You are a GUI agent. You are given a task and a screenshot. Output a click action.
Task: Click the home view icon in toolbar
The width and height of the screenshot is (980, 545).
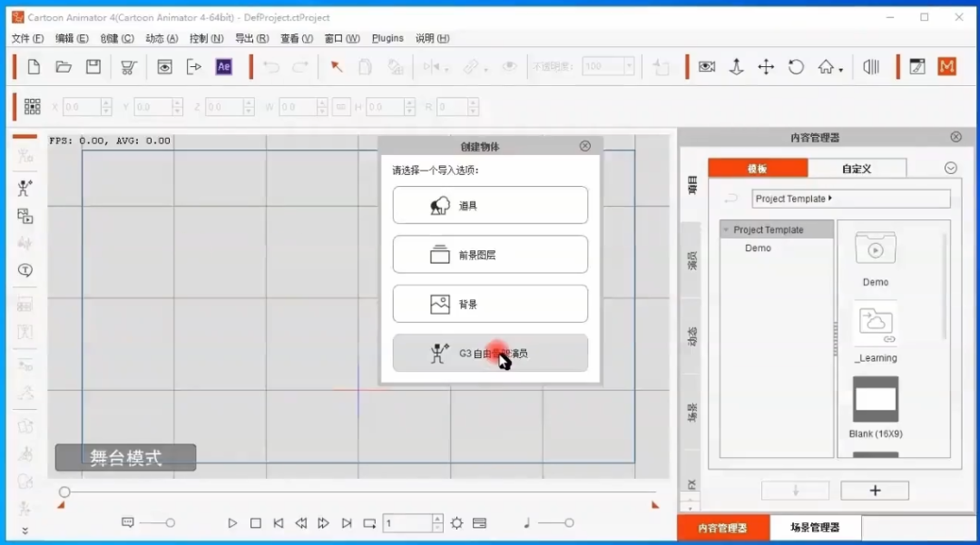[x=822, y=66]
